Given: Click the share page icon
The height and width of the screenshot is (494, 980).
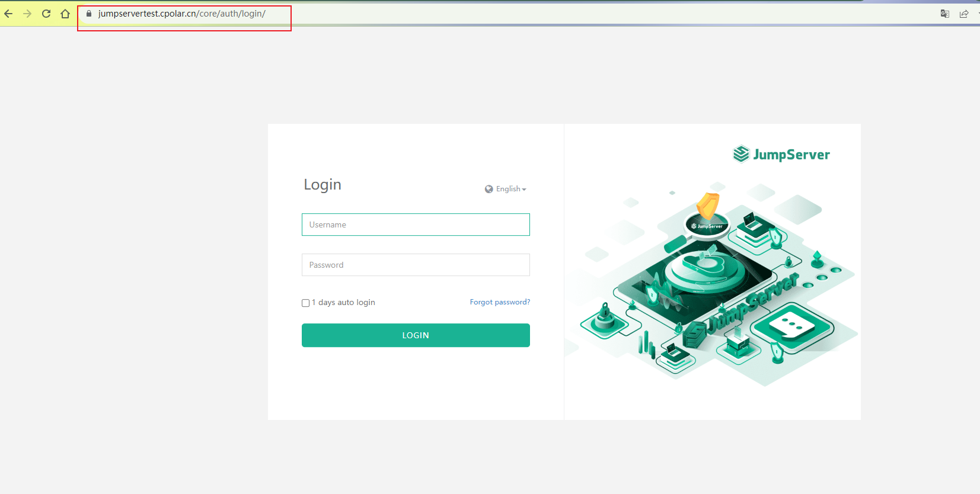Looking at the screenshot, I should pos(964,14).
